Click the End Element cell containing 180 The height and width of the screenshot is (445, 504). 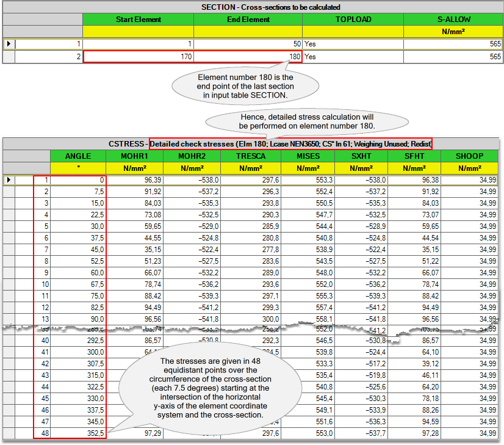(x=248, y=57)
